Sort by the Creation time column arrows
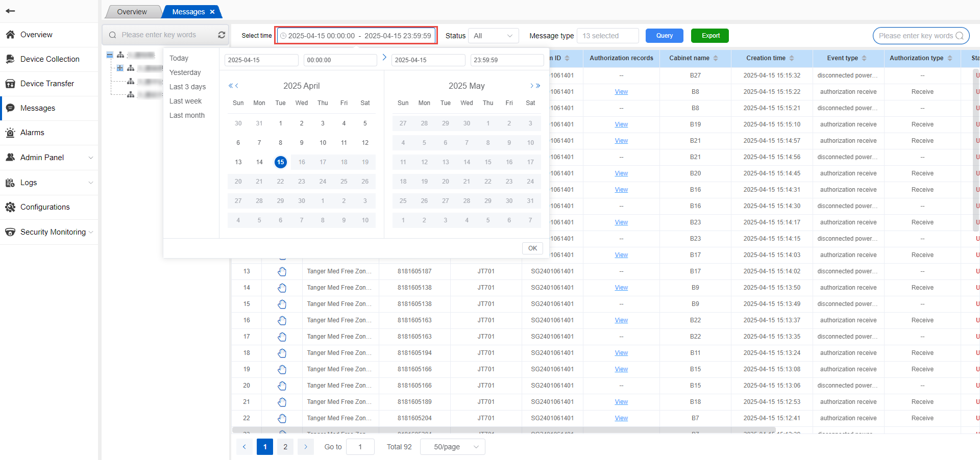The height and width of the screenshot is (460, 980). [792, 58]
